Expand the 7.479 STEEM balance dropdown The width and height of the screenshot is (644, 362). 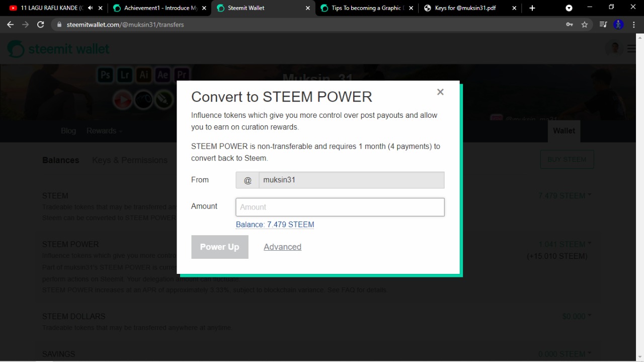[x=565, y=195]
